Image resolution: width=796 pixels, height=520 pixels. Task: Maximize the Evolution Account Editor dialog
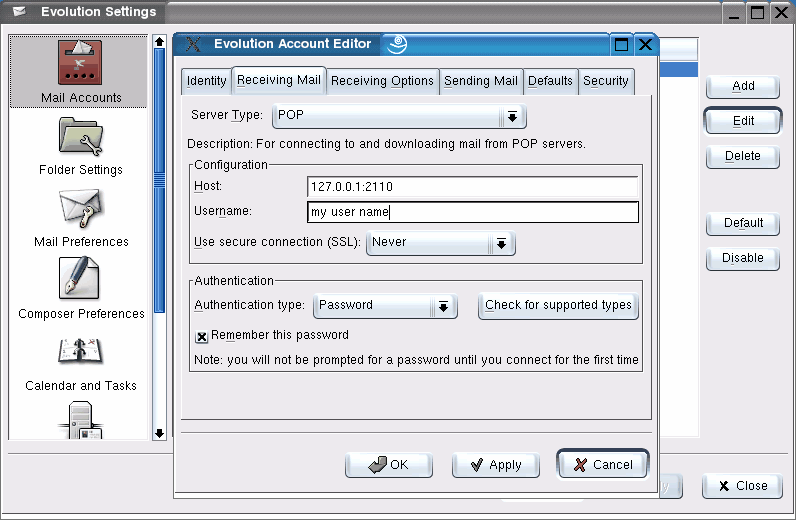[x=621, y=45]
